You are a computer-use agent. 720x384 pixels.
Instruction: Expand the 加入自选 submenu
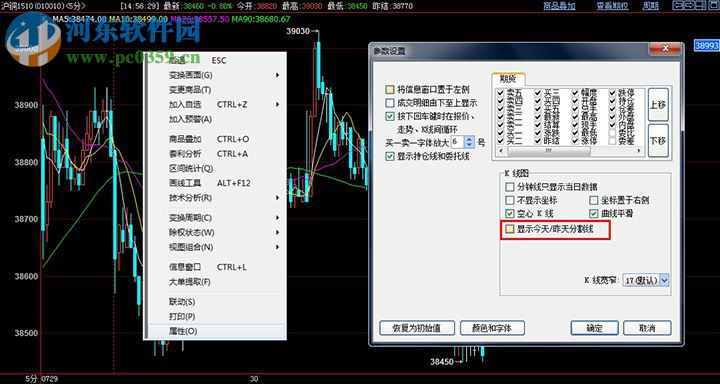278,105
